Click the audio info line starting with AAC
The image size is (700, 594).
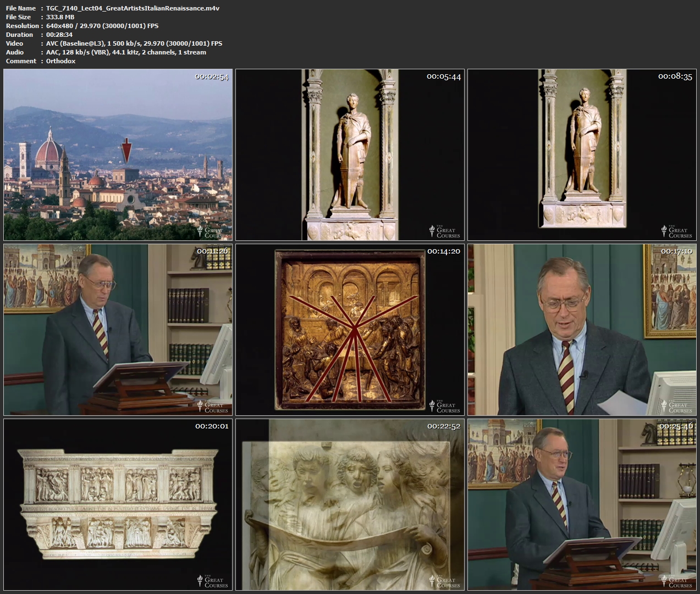pos(126,52)
